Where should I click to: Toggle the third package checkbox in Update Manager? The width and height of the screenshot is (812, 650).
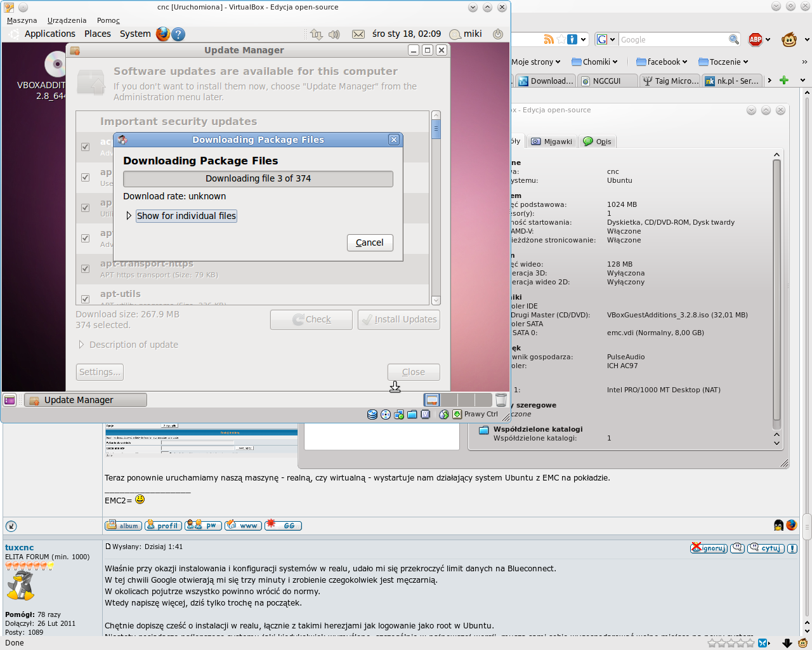tap(85, 208)
